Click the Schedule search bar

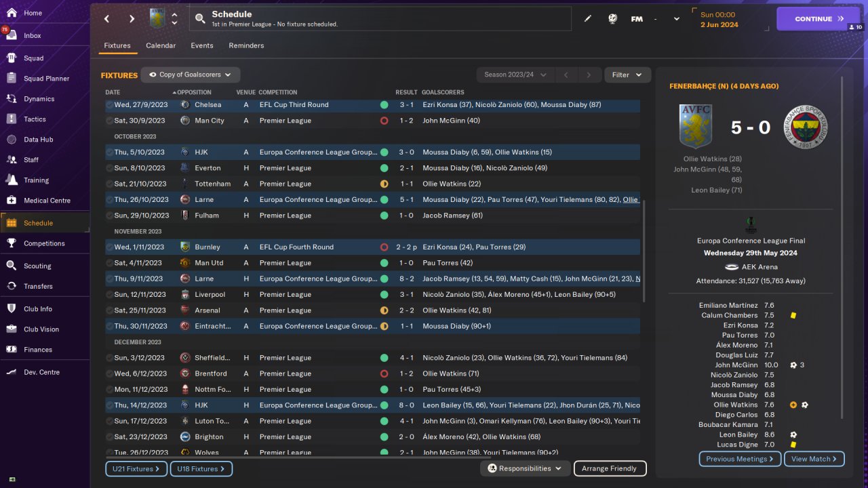pos(380,19)
